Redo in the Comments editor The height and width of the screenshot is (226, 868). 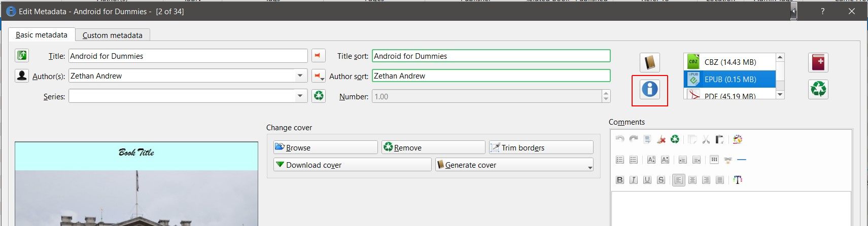(633, 139)
